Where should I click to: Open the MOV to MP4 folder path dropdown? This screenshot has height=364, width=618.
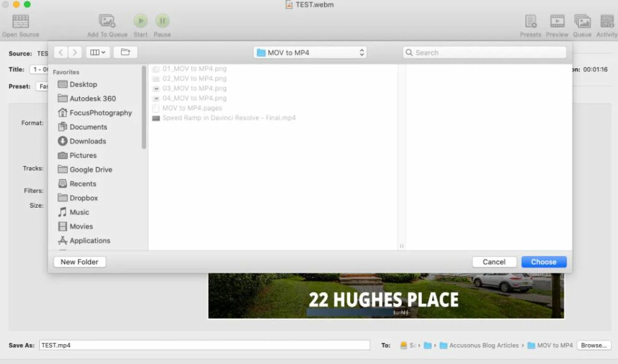pyautogui.click(x=310, y=53)
